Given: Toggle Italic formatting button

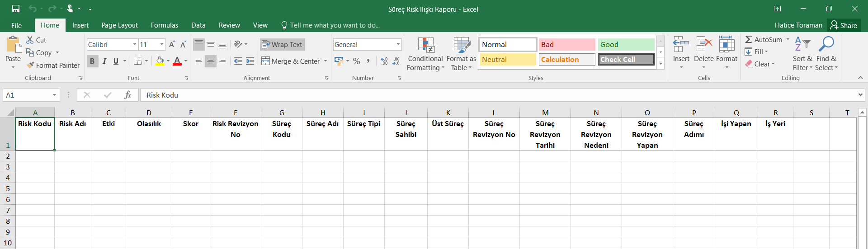Looking at the screenshot, I should [104, 61].
